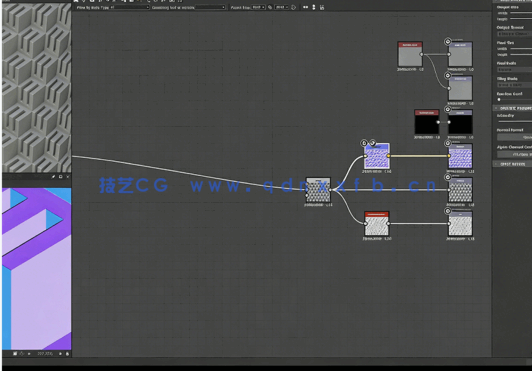Select the red-header white striped node

click(x=377, y=223)
